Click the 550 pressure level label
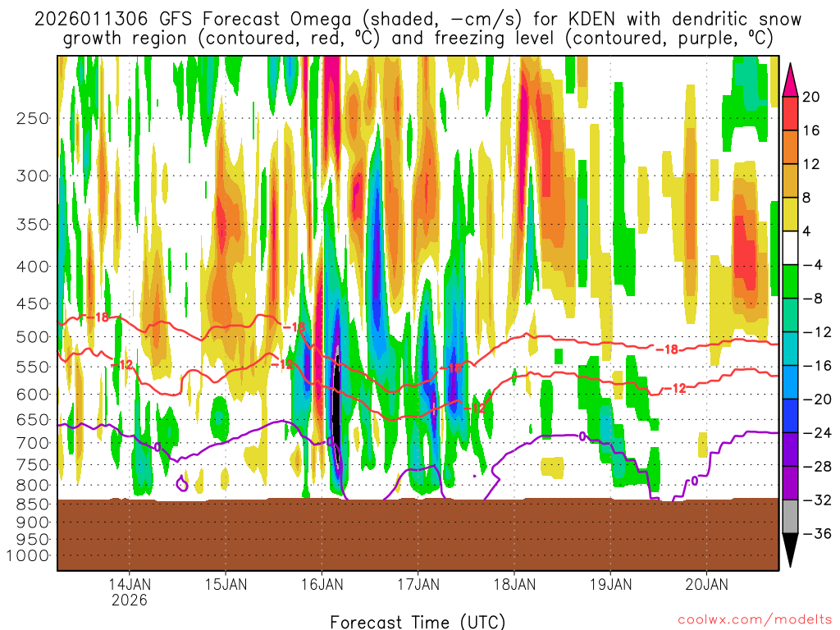The height and width of the screenshot is (630, 840). (x=33, y=367)
